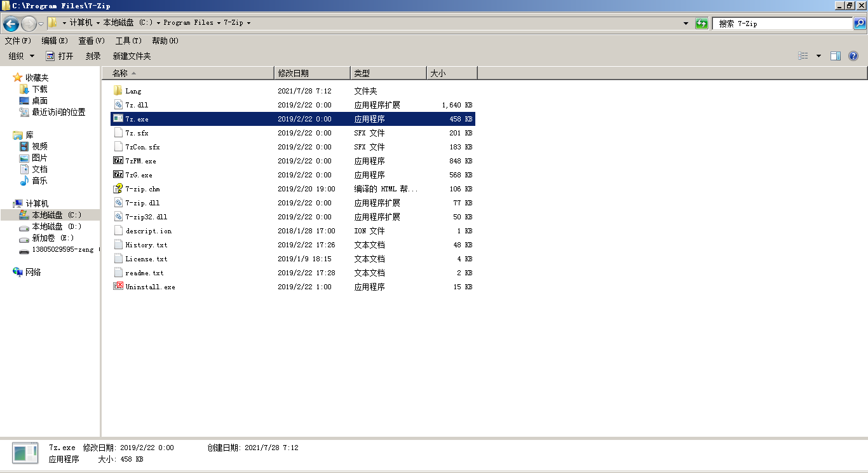Viewport: 868px width, 473px height.
Task: Click the back navigation arrow
Action: 10,23
